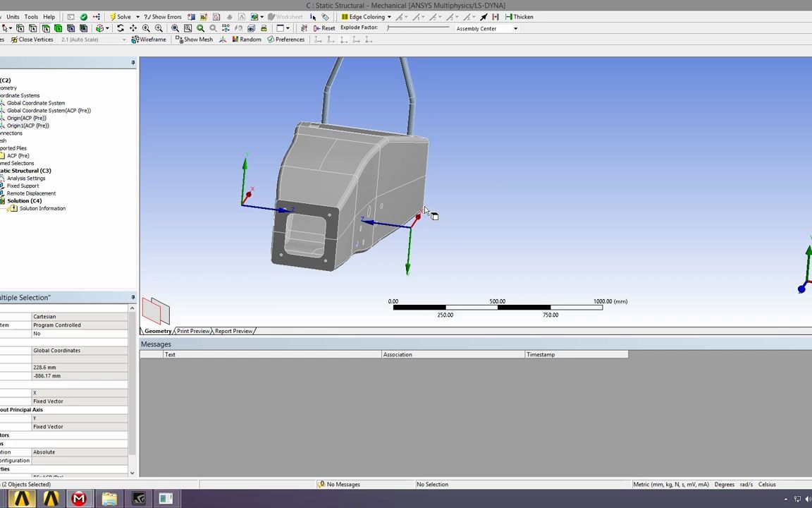The width and height of the screenshot is (812, 508).
Task: Click the Random colors icon
Action: [245, 40]
